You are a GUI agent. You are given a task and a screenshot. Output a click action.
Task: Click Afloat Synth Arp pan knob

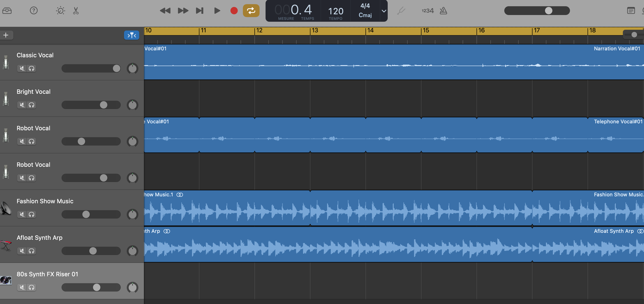(x=133, y=251)
